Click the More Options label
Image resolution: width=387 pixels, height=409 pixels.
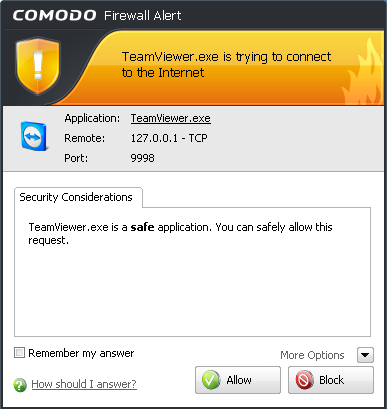[312, 355]
